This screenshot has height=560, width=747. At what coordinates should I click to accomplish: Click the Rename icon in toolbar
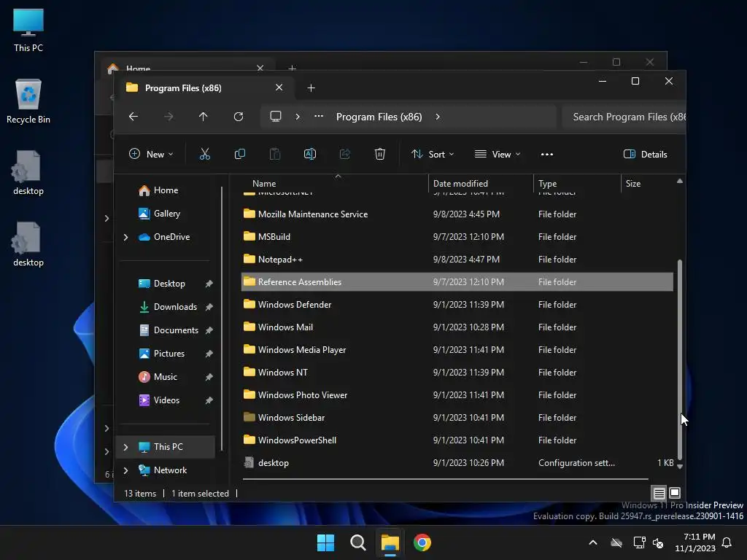309,154
